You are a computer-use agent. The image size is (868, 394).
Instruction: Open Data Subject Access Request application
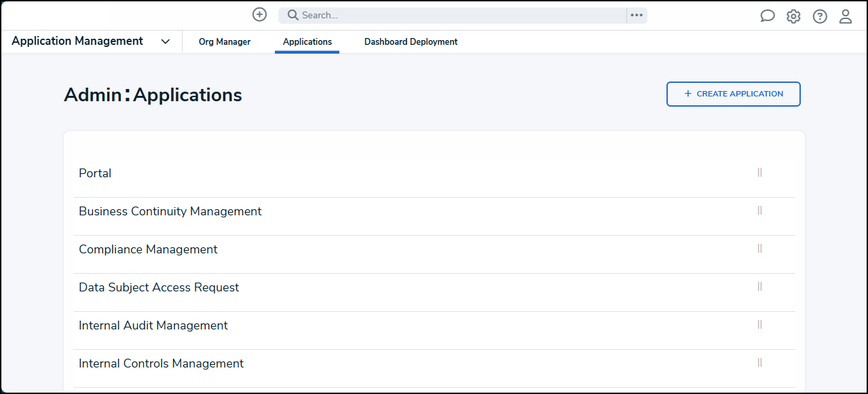coord(159,287)
